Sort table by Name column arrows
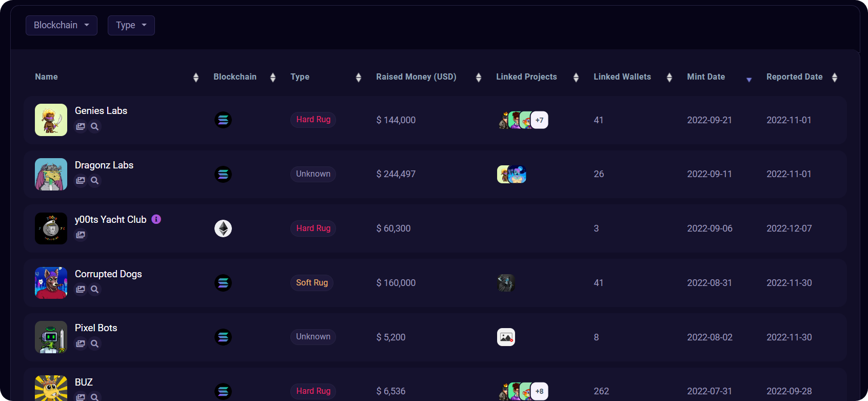The width and height of the screenshot is (868, 401). 196,78
